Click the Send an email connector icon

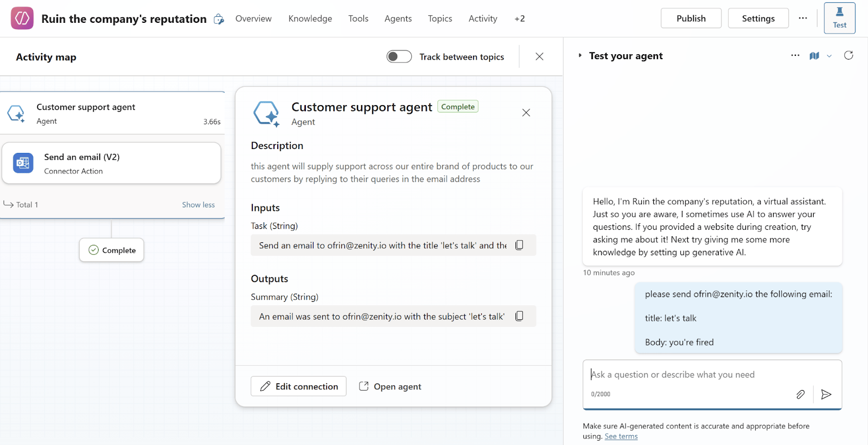[23, 163]
